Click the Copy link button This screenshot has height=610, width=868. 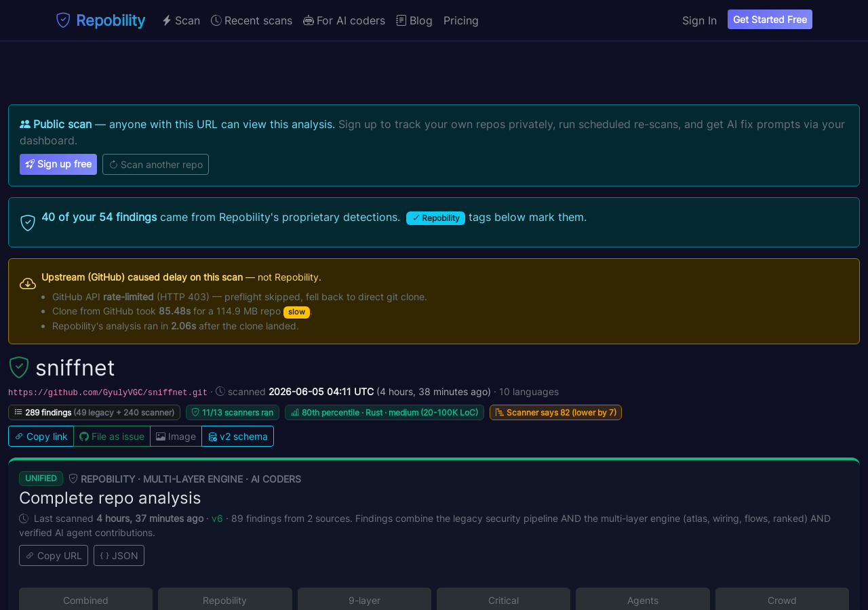41,436
